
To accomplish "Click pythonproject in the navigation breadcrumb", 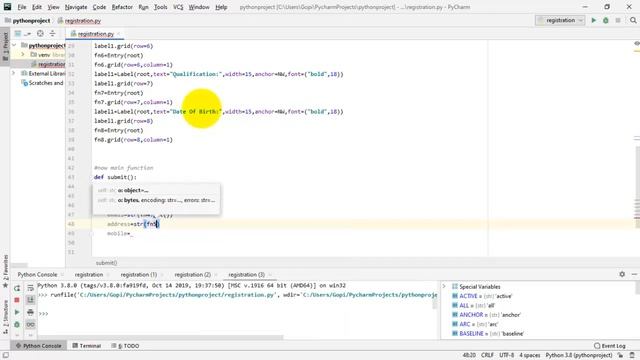I will point(31,20).
